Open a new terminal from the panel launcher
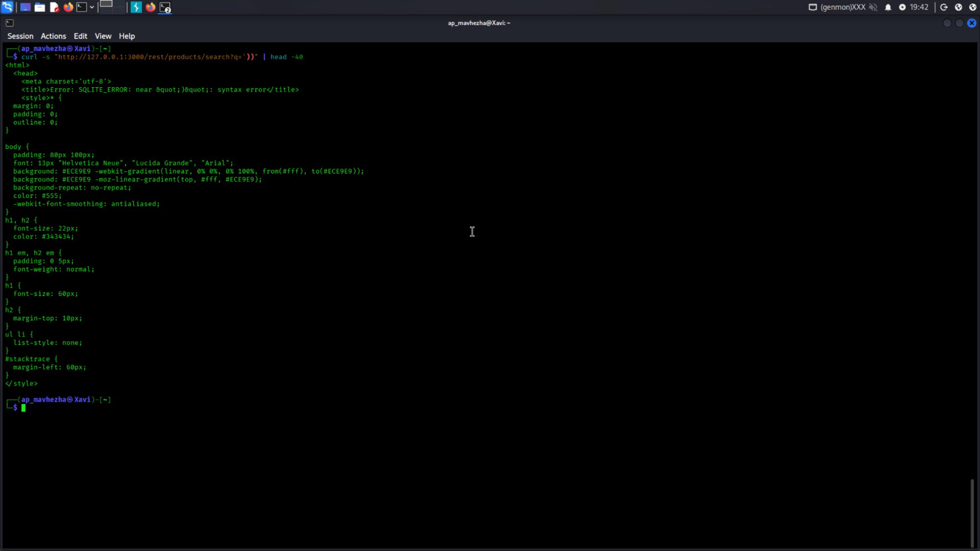 point(82,7)
